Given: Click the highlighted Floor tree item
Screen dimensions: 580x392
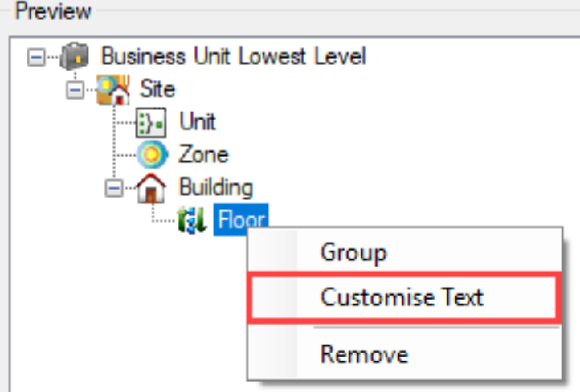Looking at the screenshot, I should [240, 220].
